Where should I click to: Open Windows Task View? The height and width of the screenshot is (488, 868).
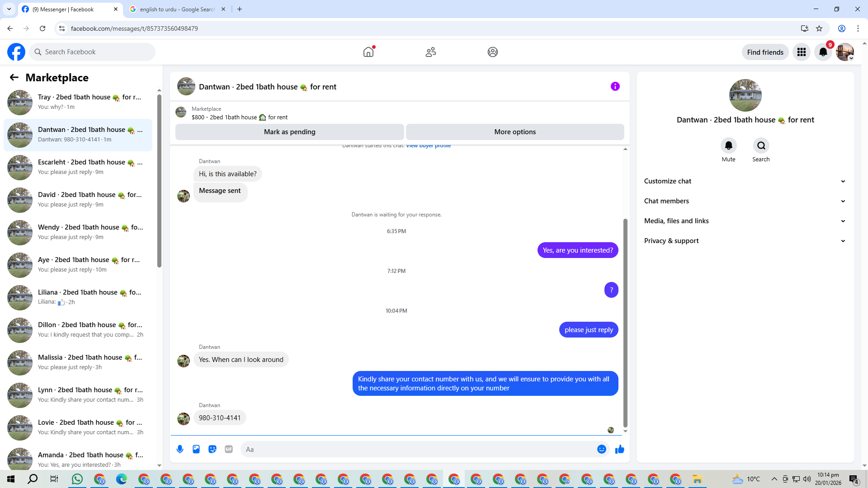tap(54, 479)
